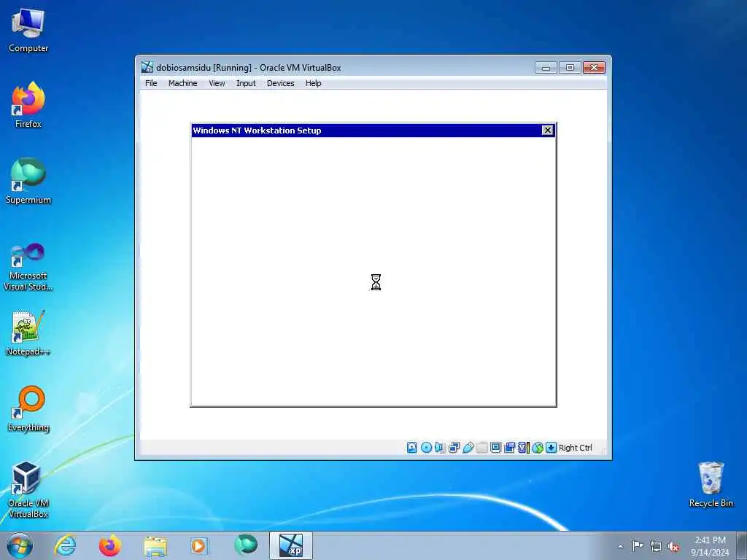Select the Firefox desktop shortcut
The image size is (747, 560).
28,105
